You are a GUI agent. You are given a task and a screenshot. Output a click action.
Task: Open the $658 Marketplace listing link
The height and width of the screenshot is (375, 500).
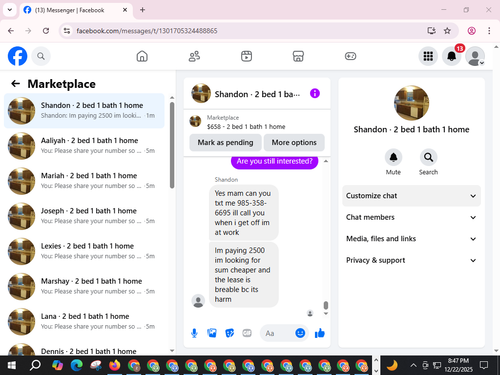(246, 127)
